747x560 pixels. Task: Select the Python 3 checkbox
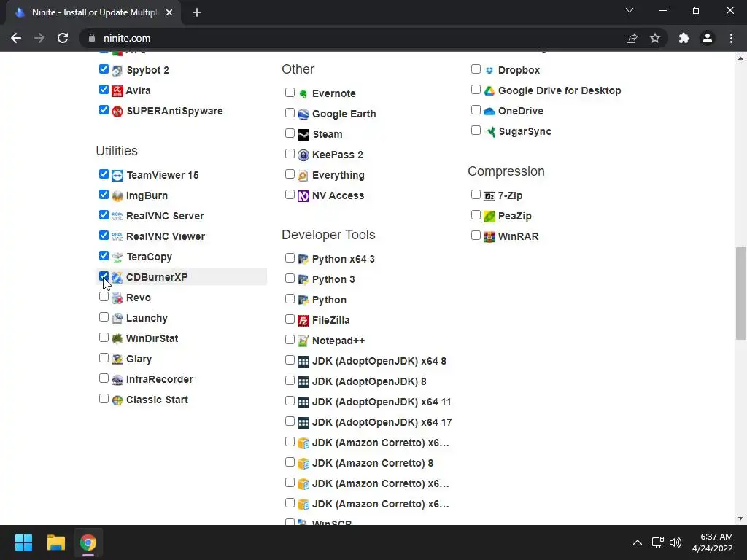(x=290, y=279)
